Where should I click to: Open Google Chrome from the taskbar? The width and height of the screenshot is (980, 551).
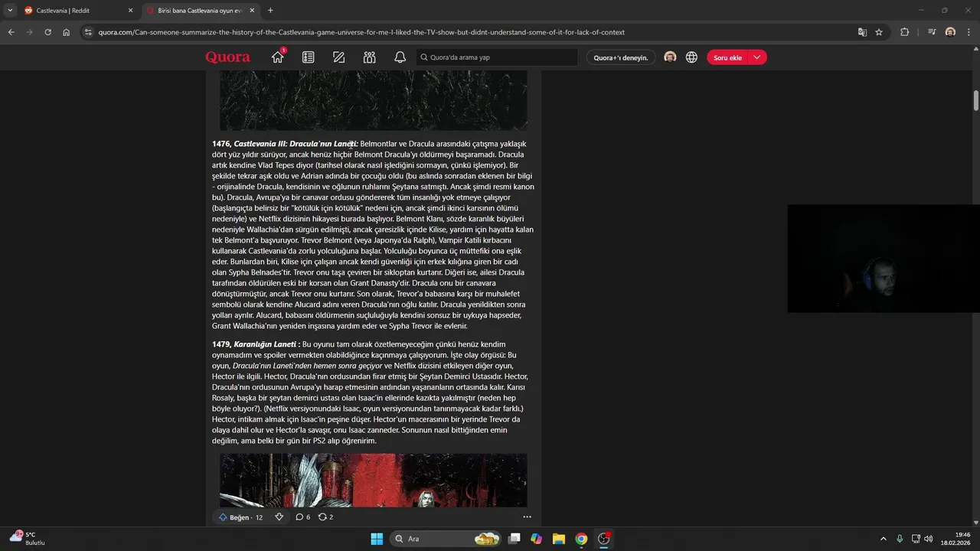(x=581, y=539)
